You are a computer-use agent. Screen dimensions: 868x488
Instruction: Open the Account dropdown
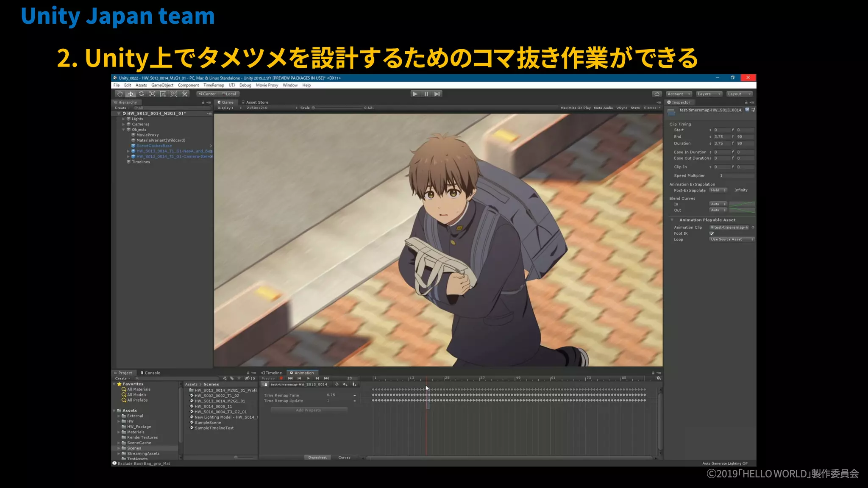[679, 94]
